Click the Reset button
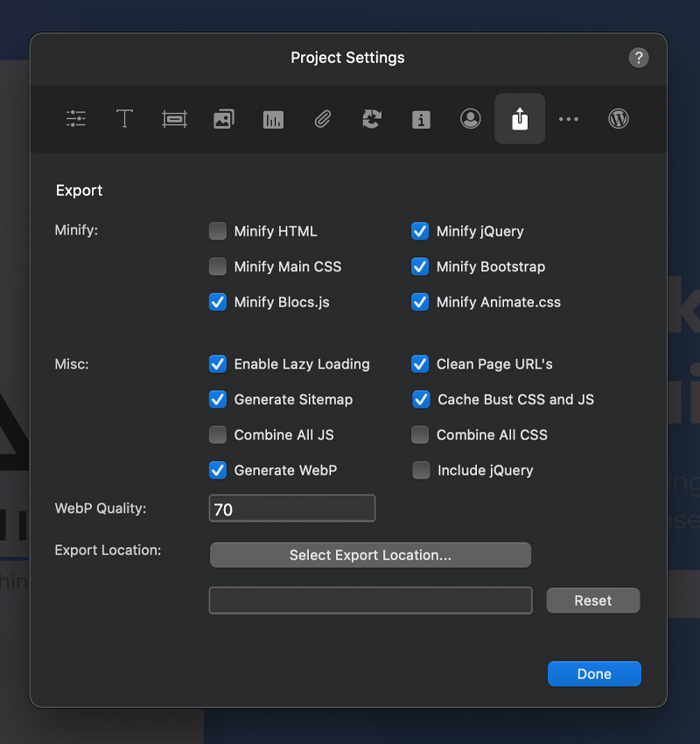This screenshot has width=700, height=744. [593, 600]
